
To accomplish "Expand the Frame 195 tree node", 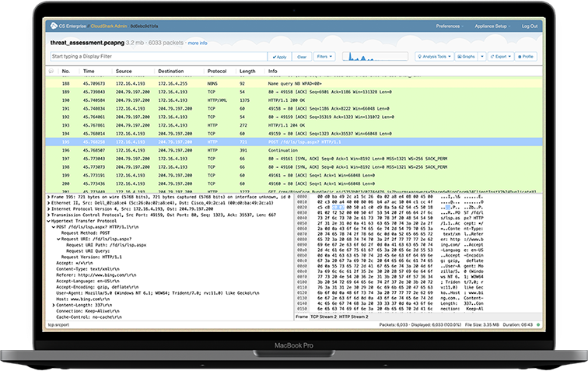I will click(48, 197).
